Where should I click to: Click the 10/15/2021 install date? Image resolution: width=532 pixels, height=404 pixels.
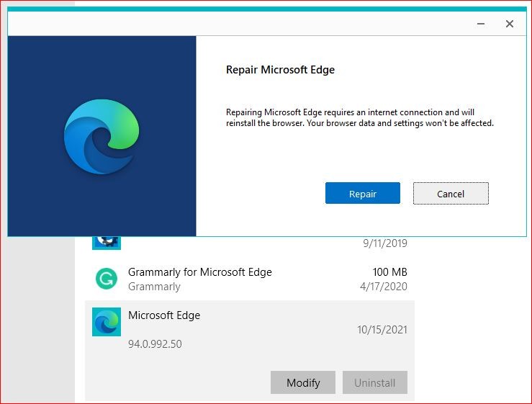pyautogui.click(x=382, y=330)
